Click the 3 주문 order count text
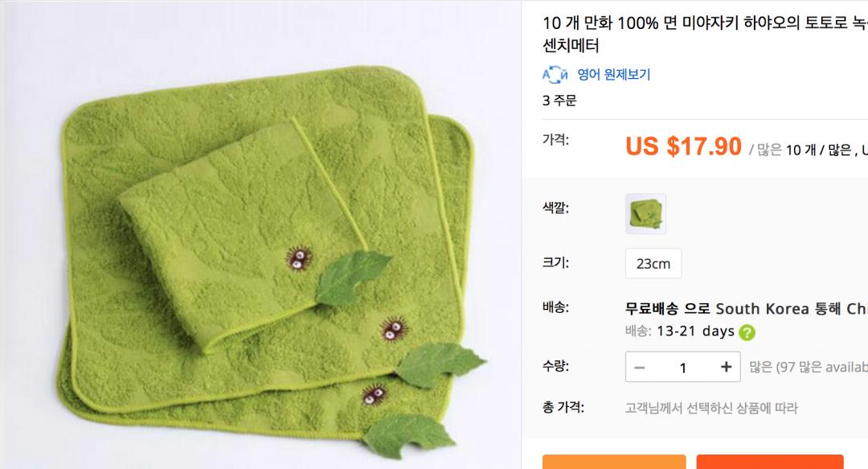Viewport: 868px width, 469px height. coord(559,101)
